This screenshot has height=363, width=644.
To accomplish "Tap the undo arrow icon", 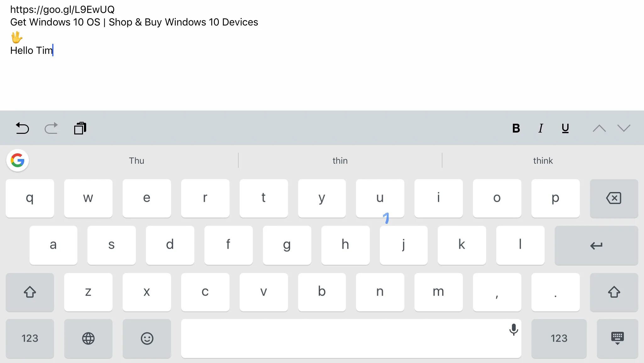I will [x=22, y=128].
